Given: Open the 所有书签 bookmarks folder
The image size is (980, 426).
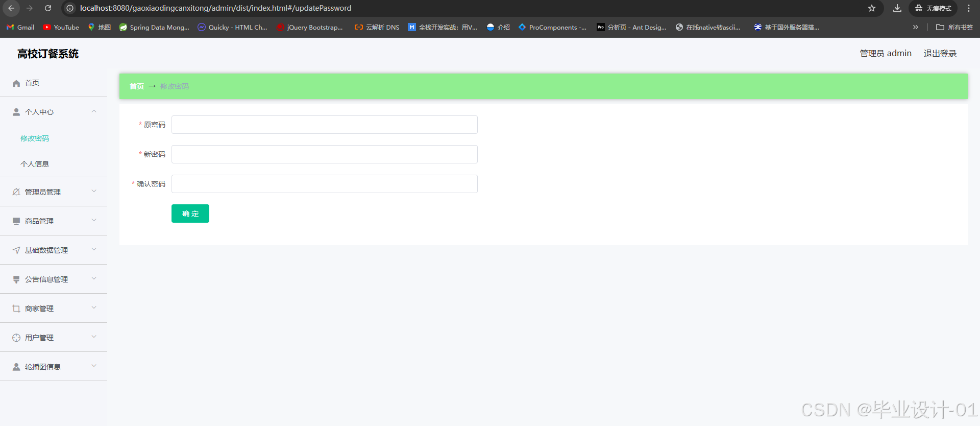Looking at the screenshot, I should pyautogui.click(x=954, y=27).
